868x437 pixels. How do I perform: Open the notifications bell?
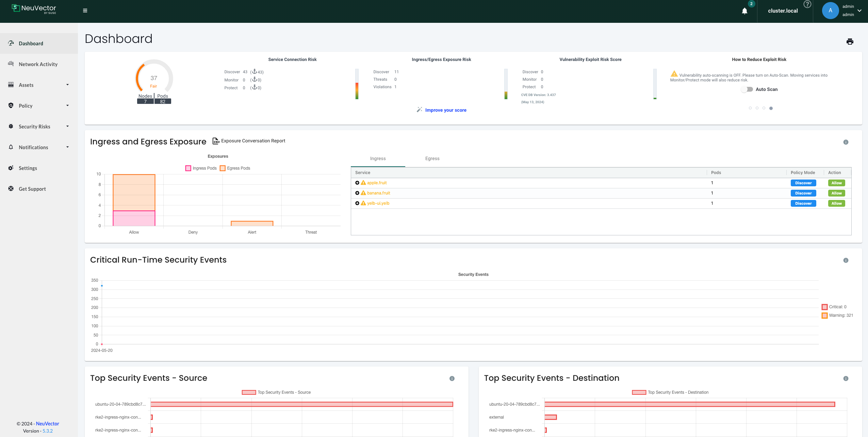(x=744, y=11)
